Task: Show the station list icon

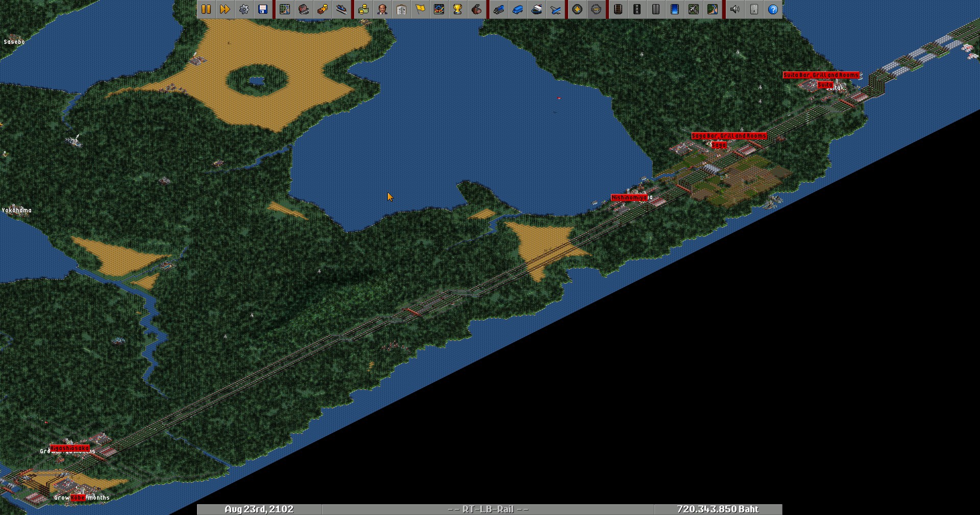Action: (x=341, y=9)
